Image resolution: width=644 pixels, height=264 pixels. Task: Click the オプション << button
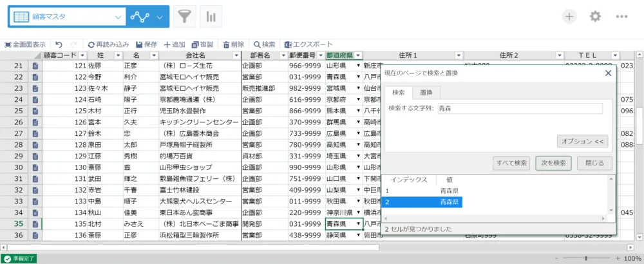[x=583, y=141]
